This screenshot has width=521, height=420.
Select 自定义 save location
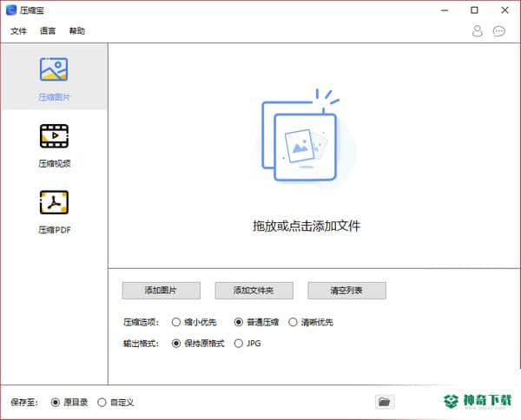116,403
